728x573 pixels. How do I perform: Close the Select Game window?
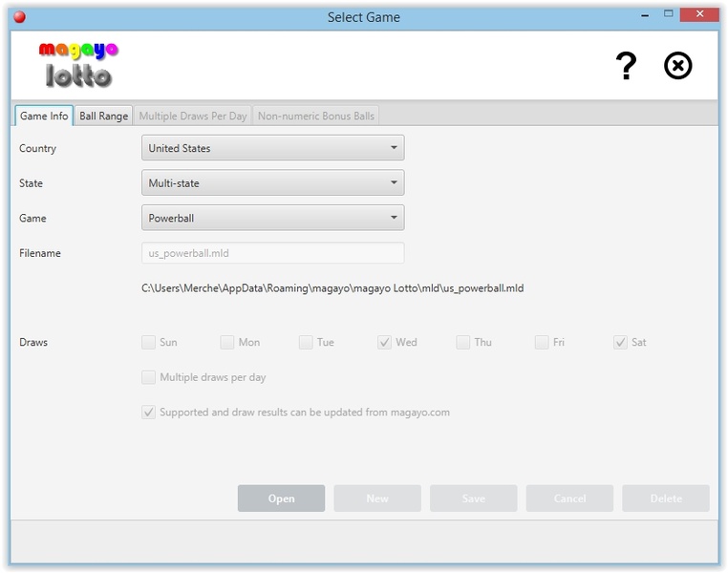pos(699,14)
